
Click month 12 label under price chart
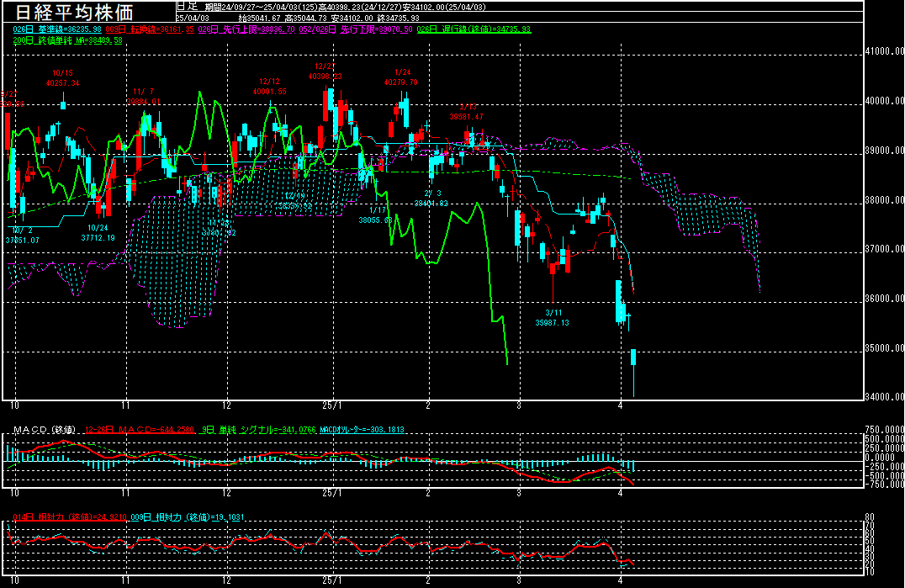coord(227,405)
